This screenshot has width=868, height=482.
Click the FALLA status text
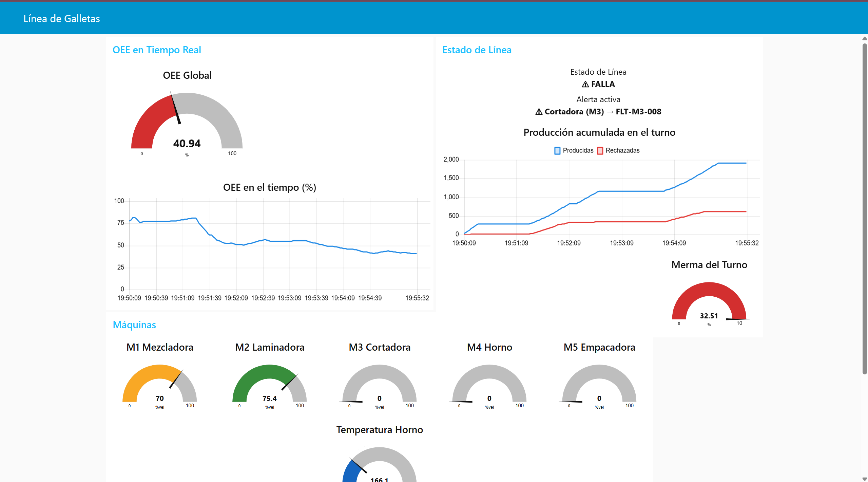[x=603, y=84]
